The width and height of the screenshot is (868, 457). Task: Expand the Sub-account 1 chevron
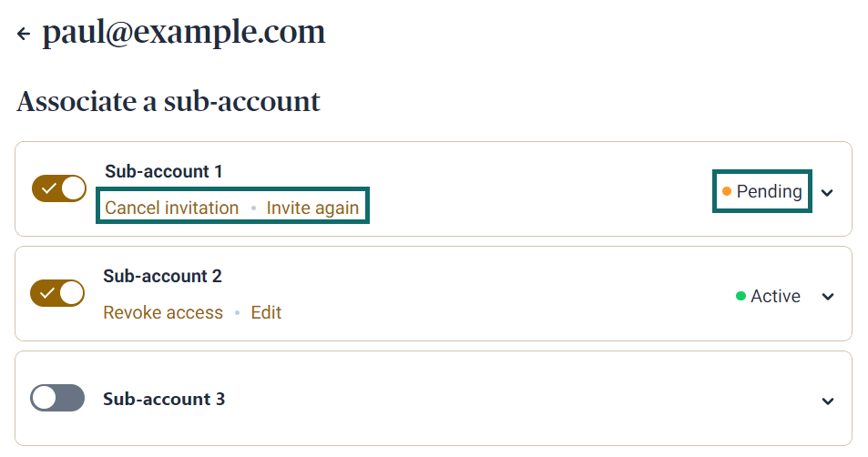point(827,192)
